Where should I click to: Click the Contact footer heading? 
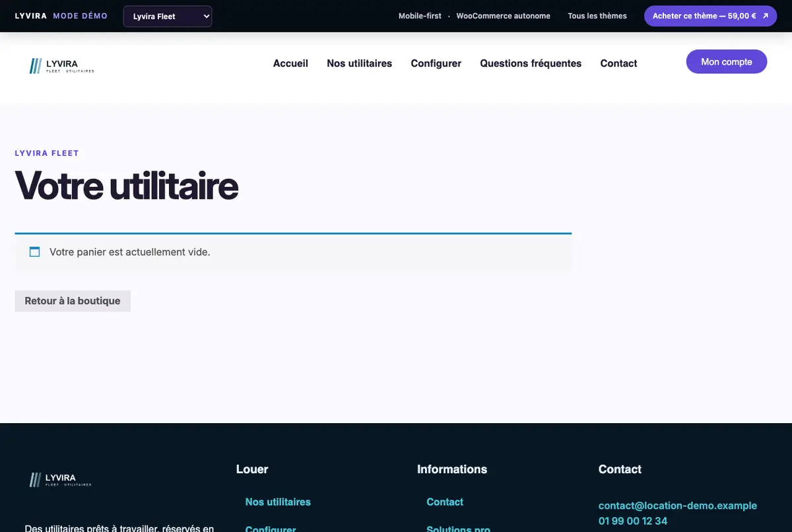620,469
